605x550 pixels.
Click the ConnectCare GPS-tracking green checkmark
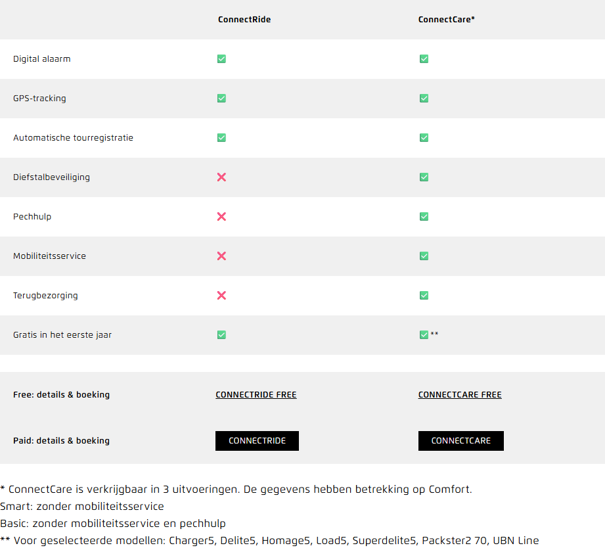(424, 98)
